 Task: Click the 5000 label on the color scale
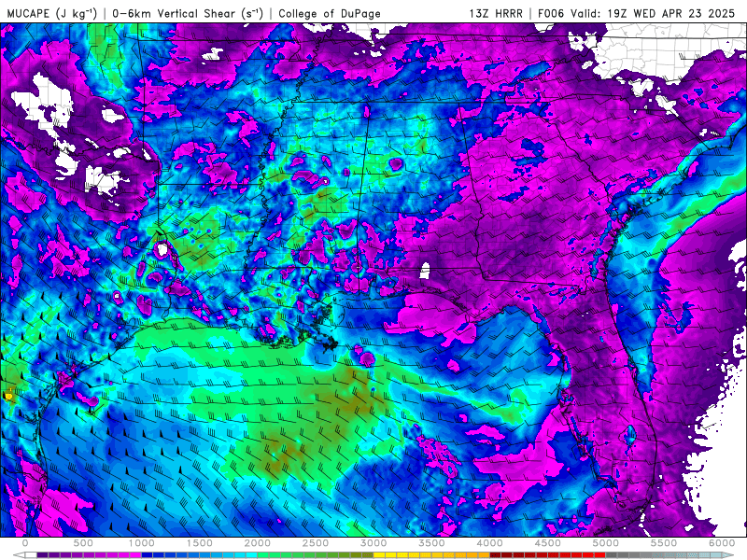(605, 543)
